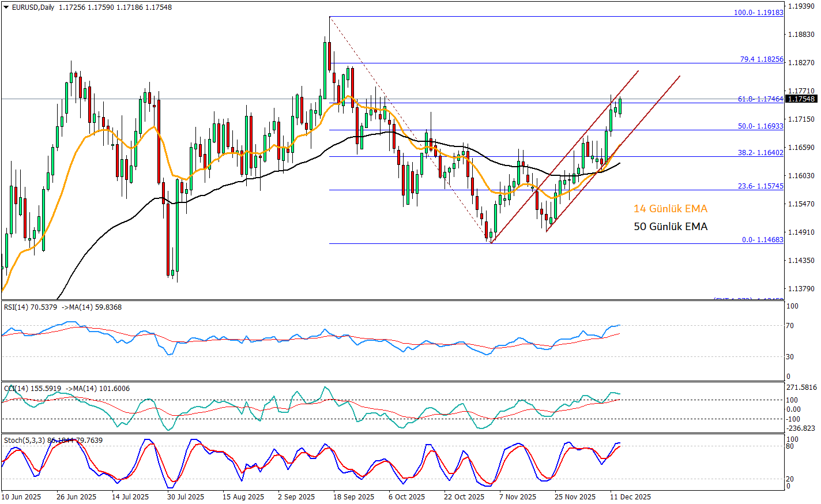Screen dimensions: 821x504
Task: Click the 11 Dec 2025 date marker
Action: click(x=631, y=497)
